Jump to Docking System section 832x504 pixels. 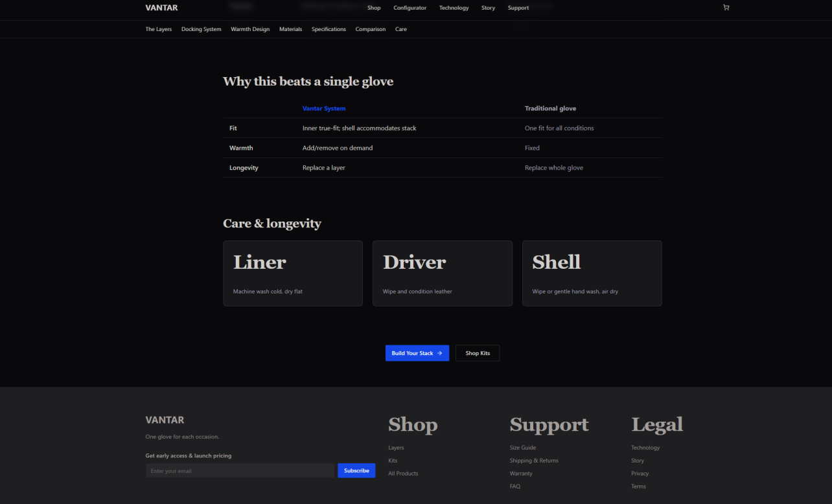pyautogui.click(x=201, y=29)
